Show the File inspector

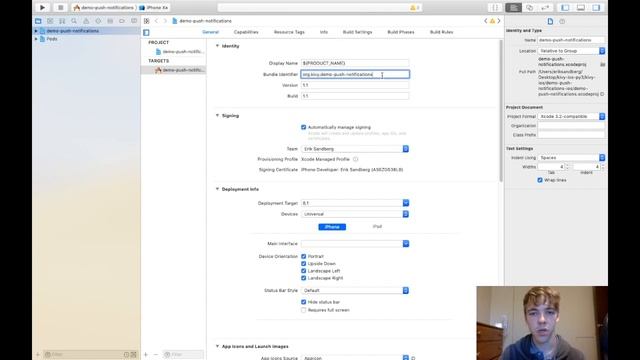point(550,21)
